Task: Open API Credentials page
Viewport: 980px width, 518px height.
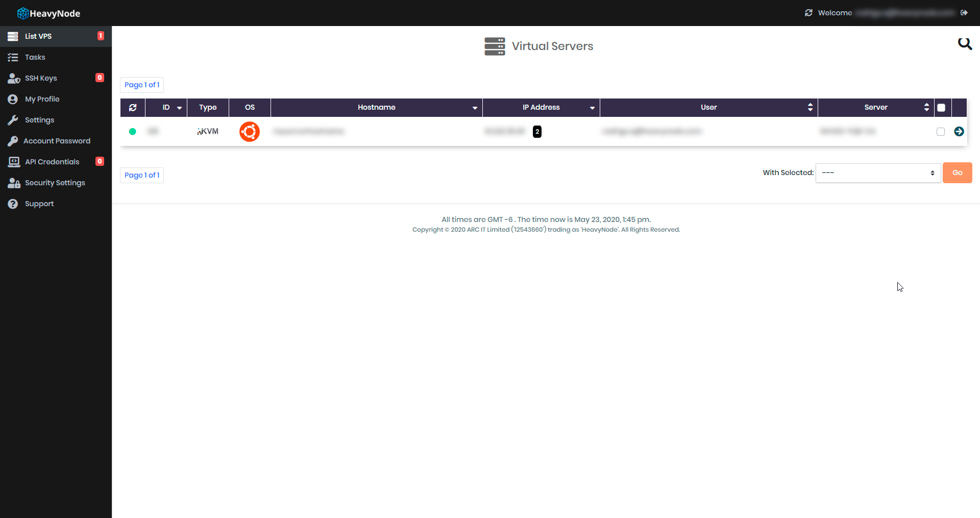Action: (56, 162)
